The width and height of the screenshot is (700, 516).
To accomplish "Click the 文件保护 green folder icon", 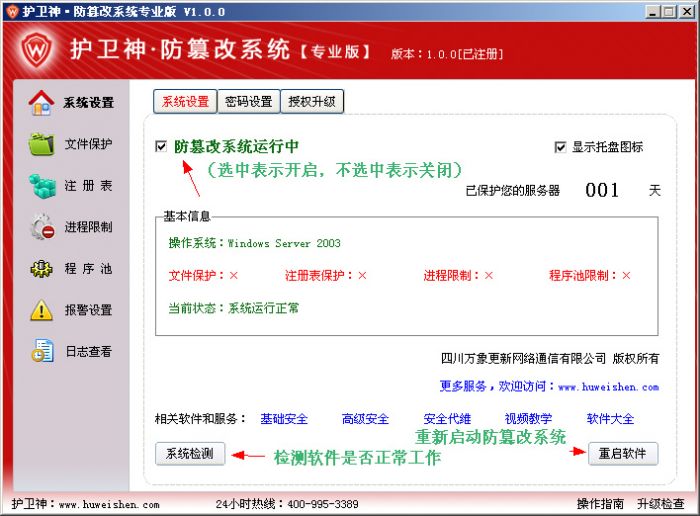I will coord(42,144).
